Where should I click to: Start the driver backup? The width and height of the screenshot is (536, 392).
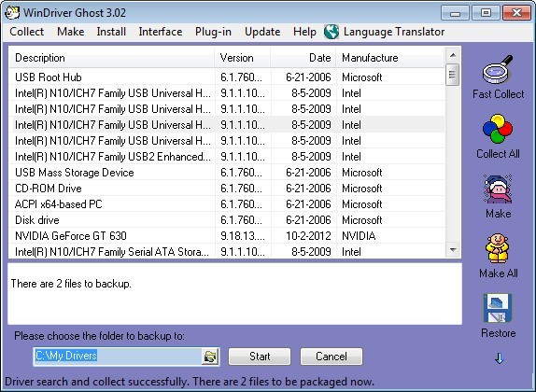pyautogui.click(x=260, y=357)
